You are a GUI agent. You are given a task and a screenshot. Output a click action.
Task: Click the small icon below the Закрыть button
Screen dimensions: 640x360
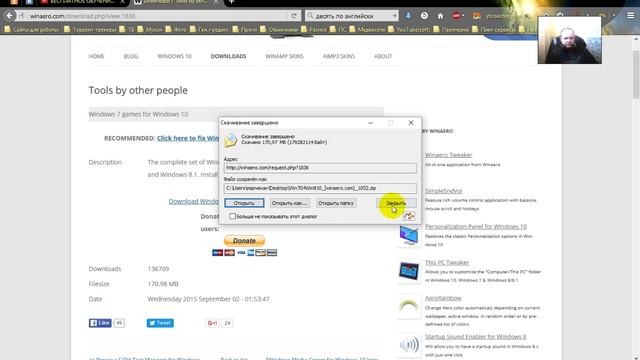[x=409, y=216]
